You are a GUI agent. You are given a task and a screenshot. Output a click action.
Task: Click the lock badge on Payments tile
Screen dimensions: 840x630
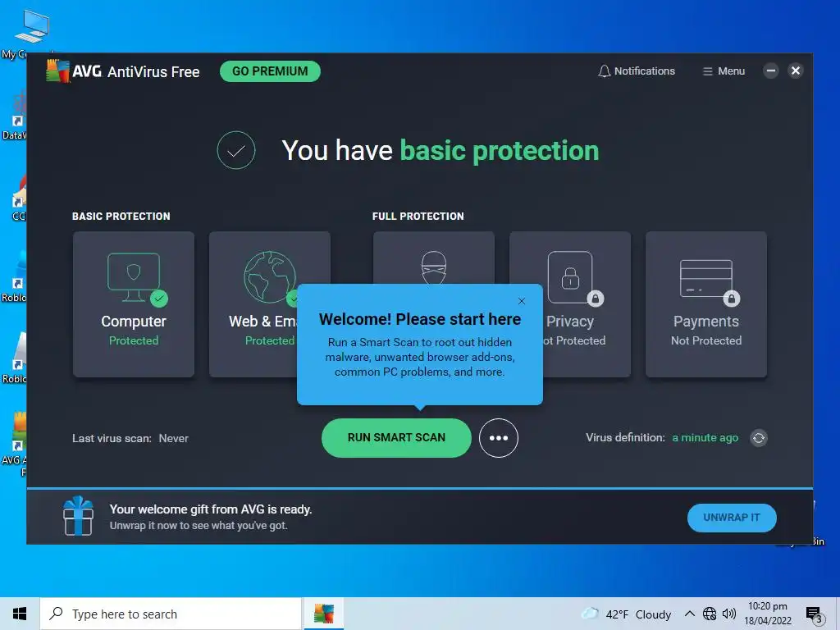(x=731, y=299)
